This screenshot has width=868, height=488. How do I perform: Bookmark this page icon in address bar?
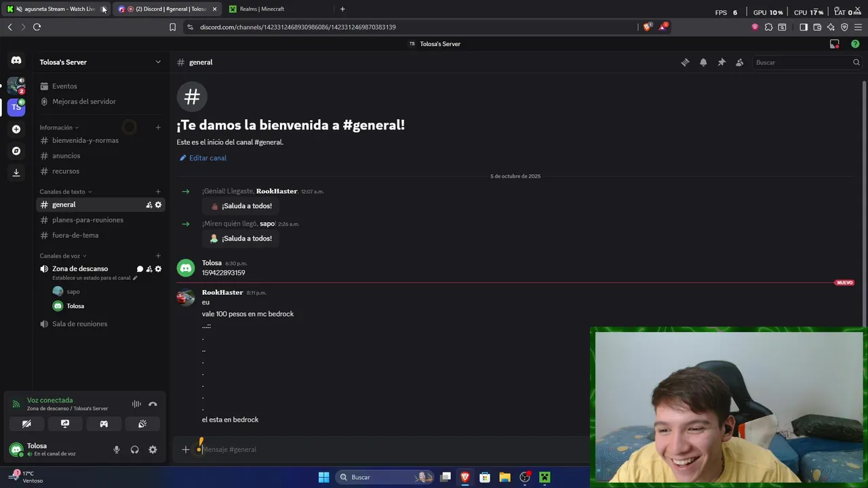(x=172, y=27)
